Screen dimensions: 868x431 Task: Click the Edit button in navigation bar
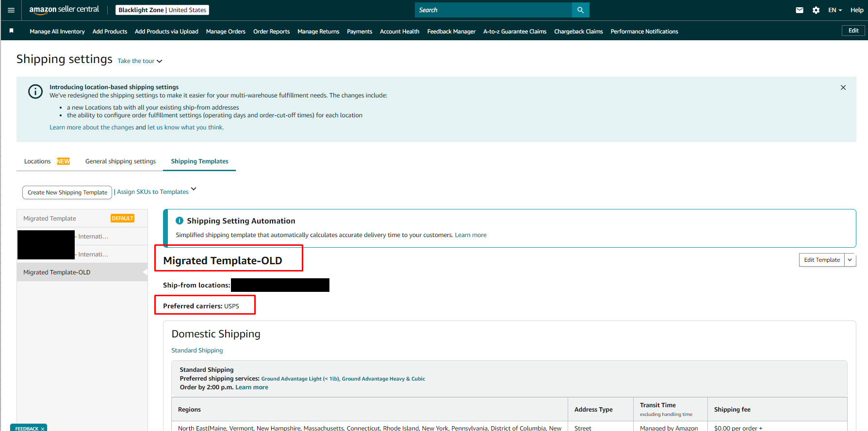tap(853, 31)
